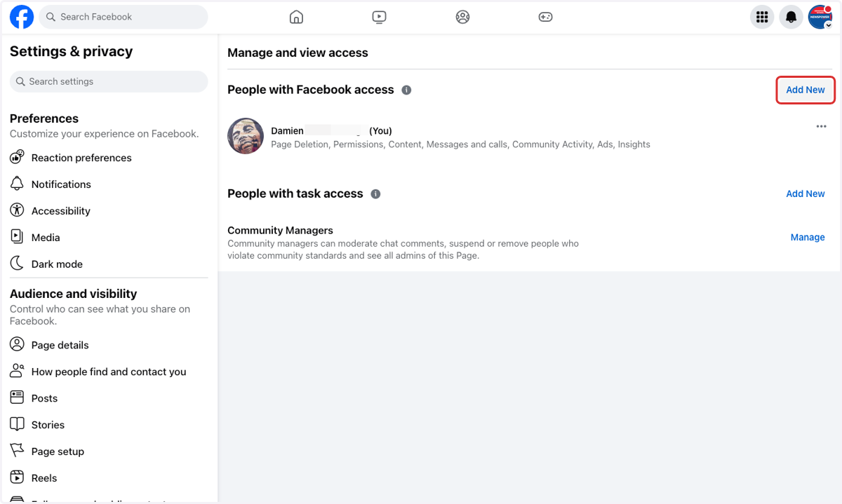Click the Facebook logo icon
The height and width of the screenshot is (504, 842).
tap(22, 17)
